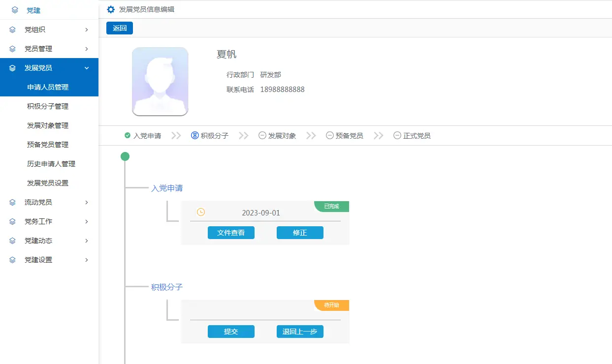Viewport: 612px width, 364px height.
Task: Click the 积极分子 step status icon
Action: 194,135
